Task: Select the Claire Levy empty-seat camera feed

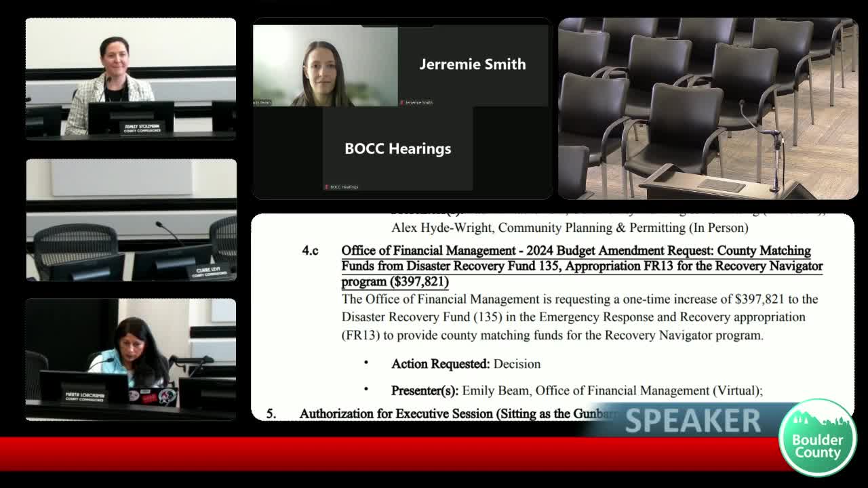Action: (131, 220)
